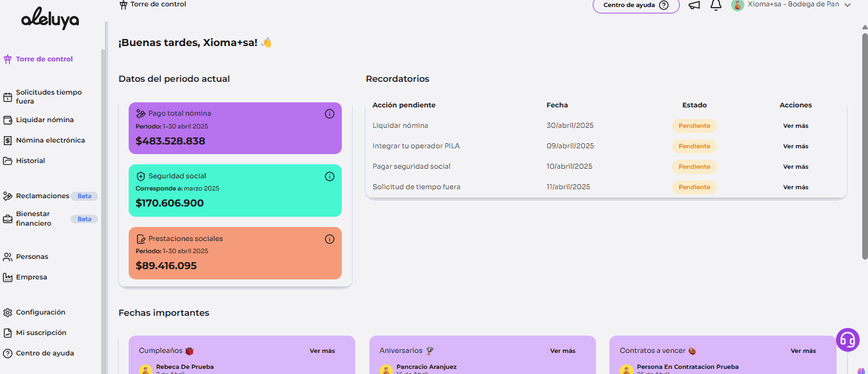Click the Mi suscripción document icon
Viewport: 868px width, 374px height.
[x=8, y=332]
